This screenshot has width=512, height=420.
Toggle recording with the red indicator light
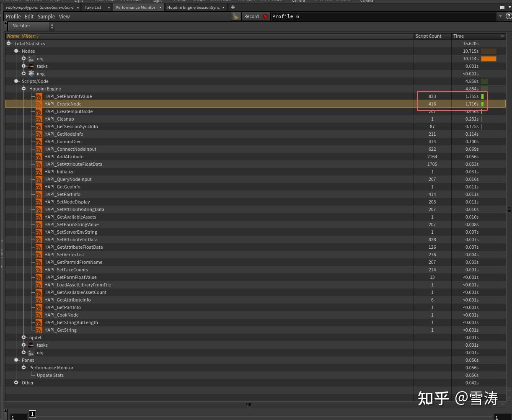(x=265, y=16)
